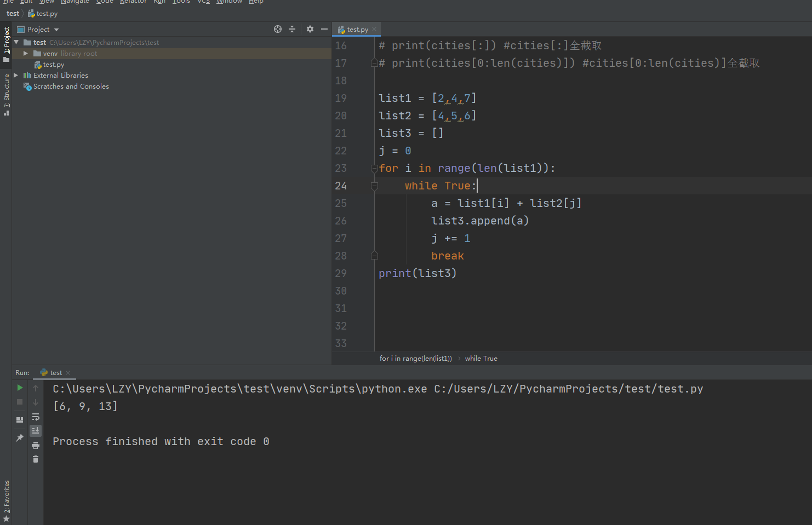Click the 'j += 1' code line
Viewport: 812px width, 525px height.
pos(450,238)
